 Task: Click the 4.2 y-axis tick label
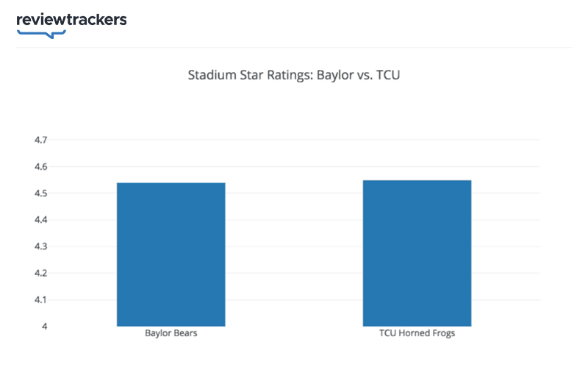point(41,273)
